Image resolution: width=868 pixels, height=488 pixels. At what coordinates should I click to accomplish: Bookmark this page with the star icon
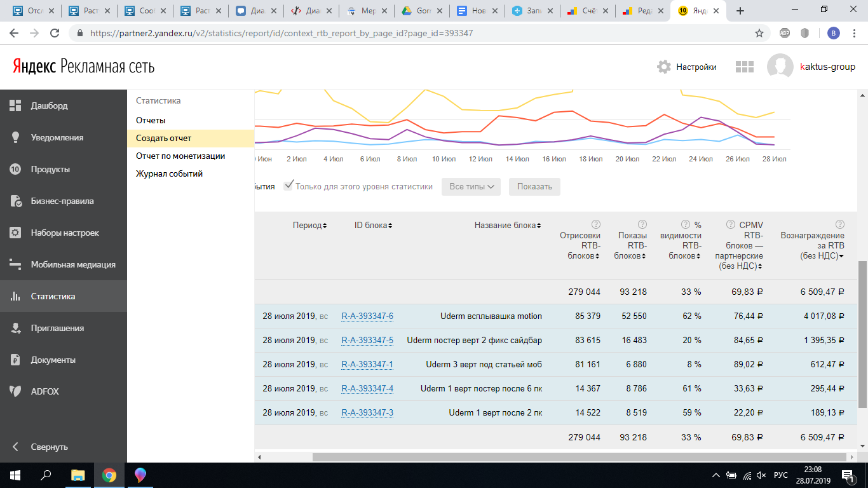coord(759,33)
